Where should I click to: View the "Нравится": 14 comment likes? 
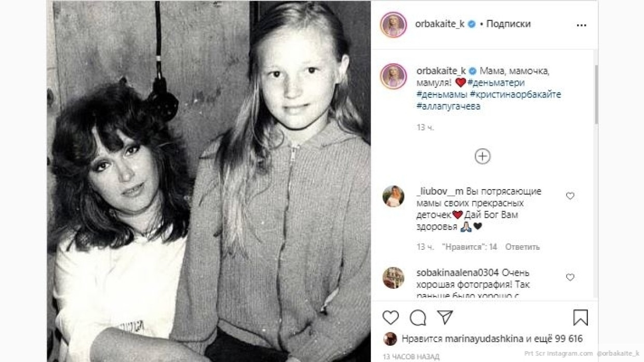coord(469,247)
